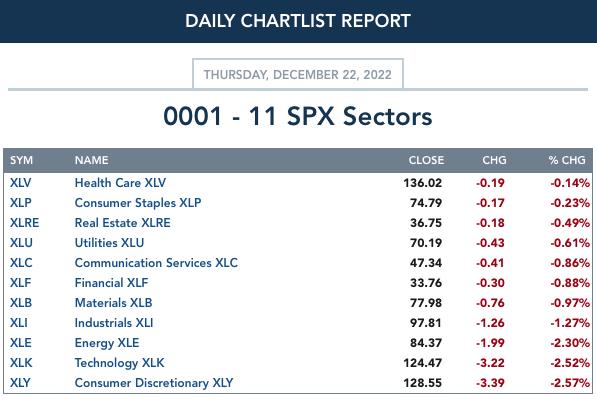Open the XLV symbol link
Screen dimensions: 597x399
coord(21,183)
